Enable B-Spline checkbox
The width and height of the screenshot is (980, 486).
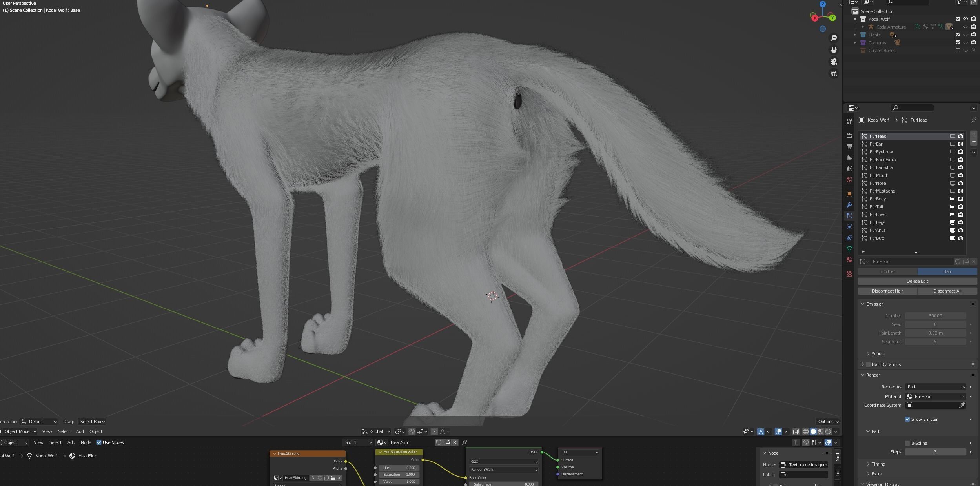(907, 443)
